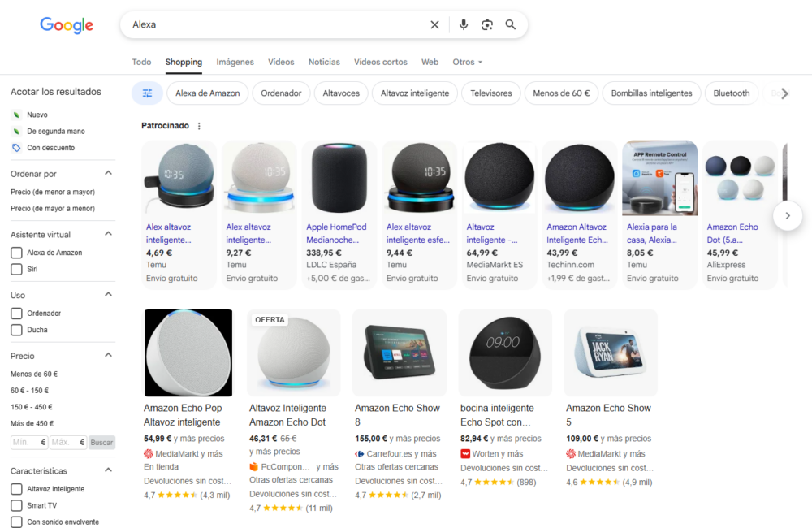Advance sponsored carousel with the round arrow button

click(788, 215)
